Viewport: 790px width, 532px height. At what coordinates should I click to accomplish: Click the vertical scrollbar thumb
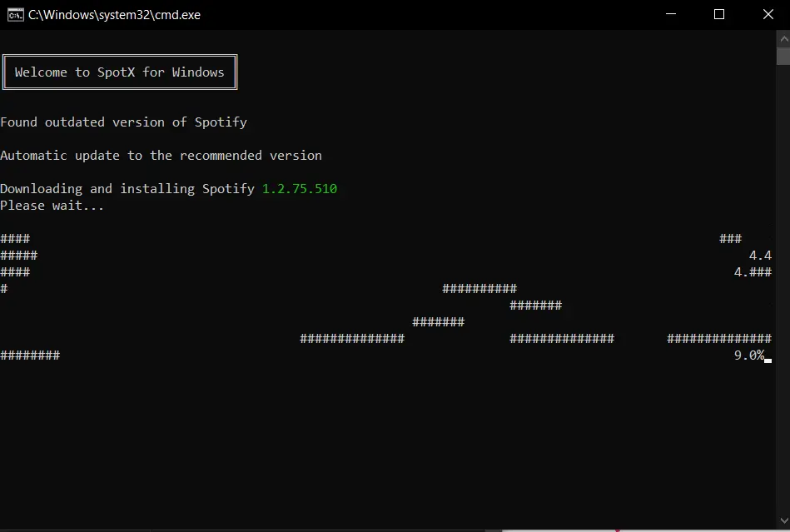(783, 56)
